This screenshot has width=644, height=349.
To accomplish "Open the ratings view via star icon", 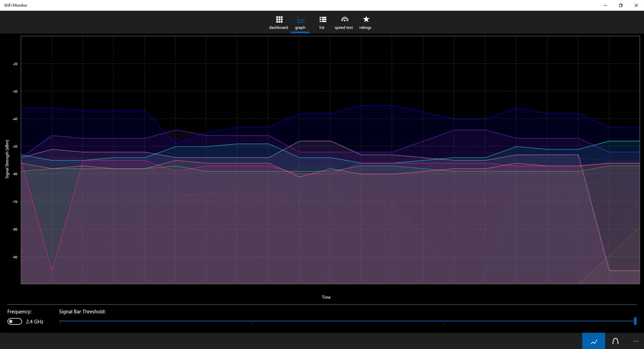I will pyautogui.click(x=365, y=20).
